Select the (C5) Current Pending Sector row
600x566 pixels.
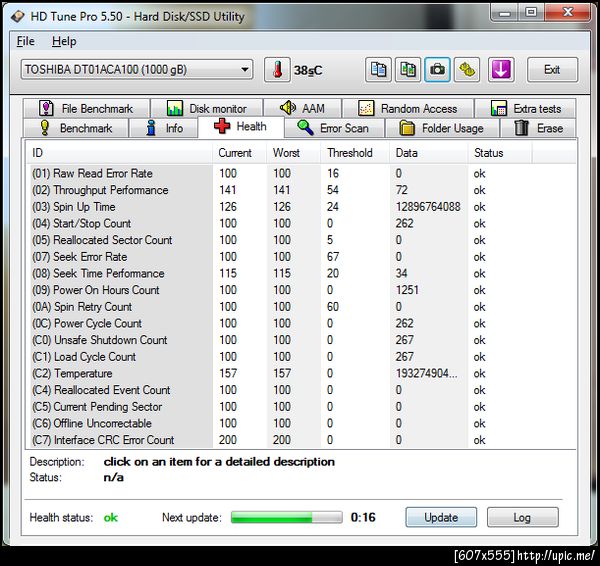pos(300,406)
